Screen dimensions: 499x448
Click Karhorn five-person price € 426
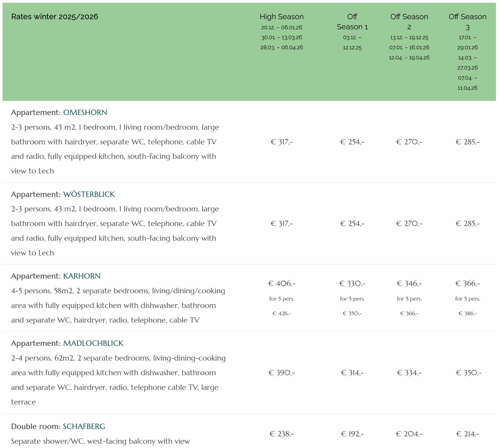pyautogui.click(x=281, y=313)
